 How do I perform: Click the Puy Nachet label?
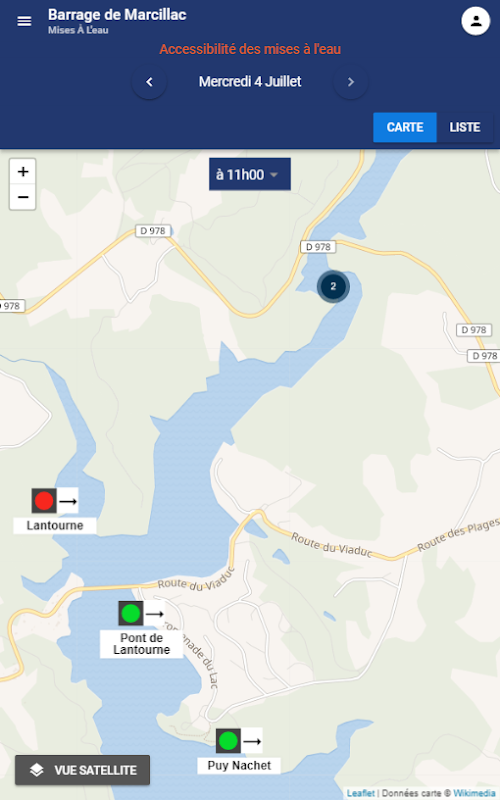point(239,765)
